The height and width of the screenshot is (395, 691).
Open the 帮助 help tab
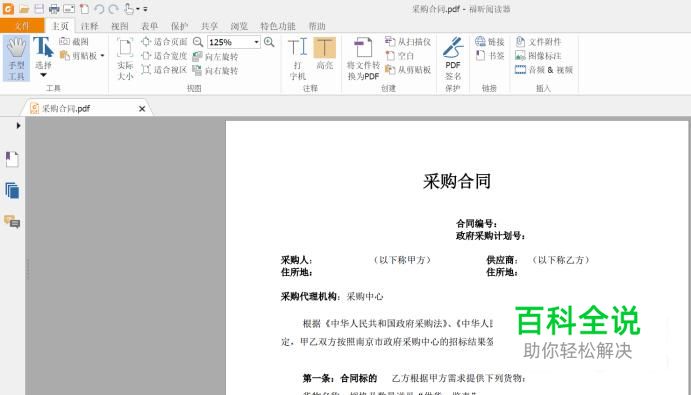317,26
